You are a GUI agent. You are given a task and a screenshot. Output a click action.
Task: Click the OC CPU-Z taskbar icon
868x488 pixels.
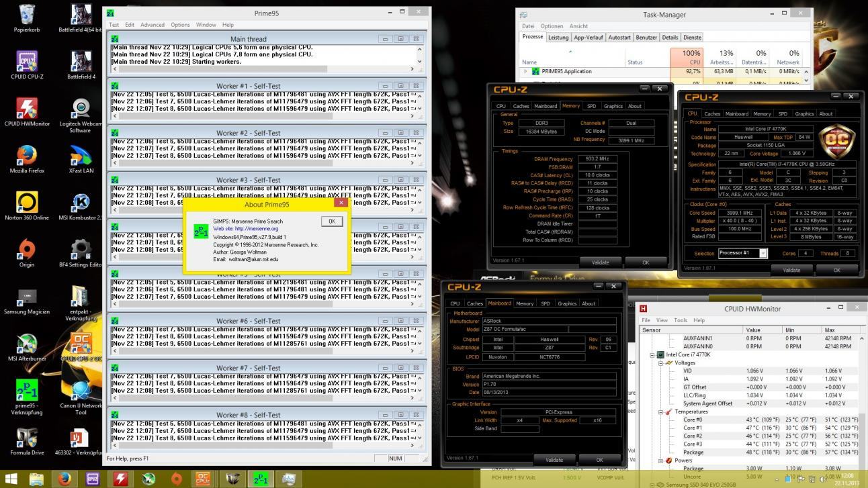203,479
